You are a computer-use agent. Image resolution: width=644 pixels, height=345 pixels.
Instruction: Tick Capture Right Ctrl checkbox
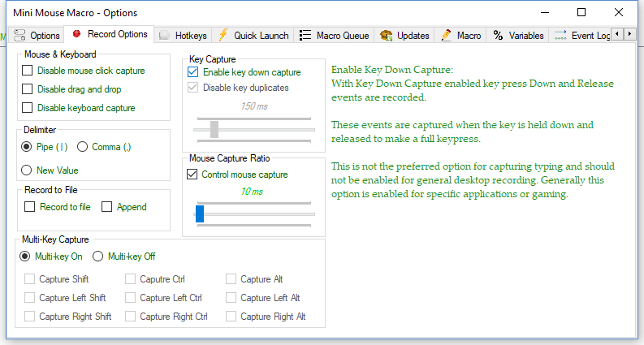130,317
